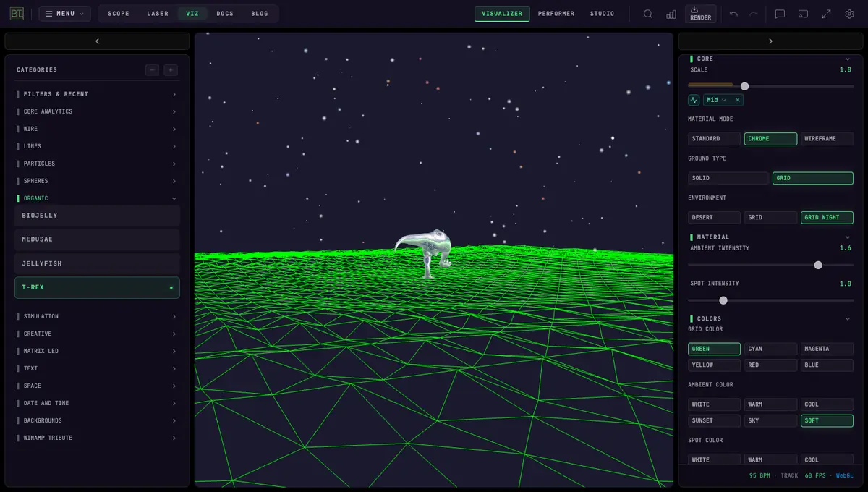Expand Core Analytics category

[x=97, y=111]
